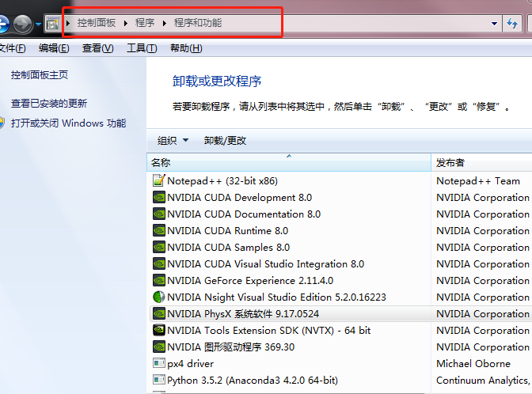
Task: Open the 编辑(E) menu
Action: [54, 48]
